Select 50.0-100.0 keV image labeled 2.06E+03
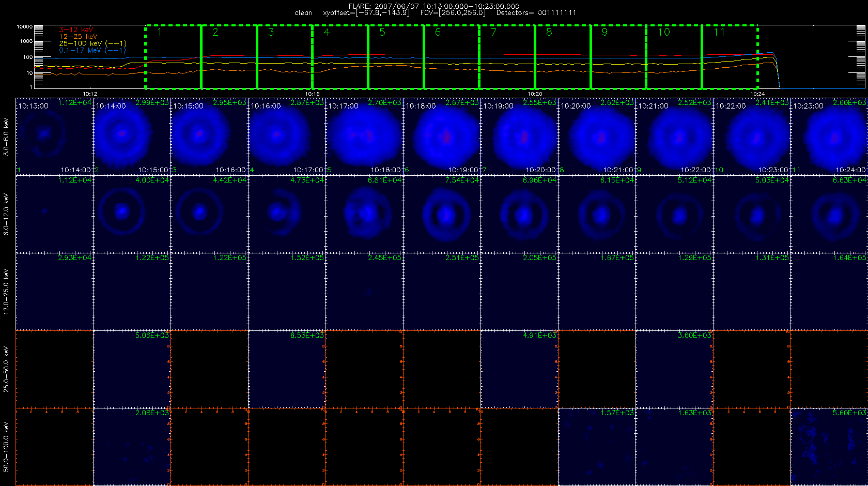Image resolution: width=868 pixels, height=486 pixels. click(132, 447)
